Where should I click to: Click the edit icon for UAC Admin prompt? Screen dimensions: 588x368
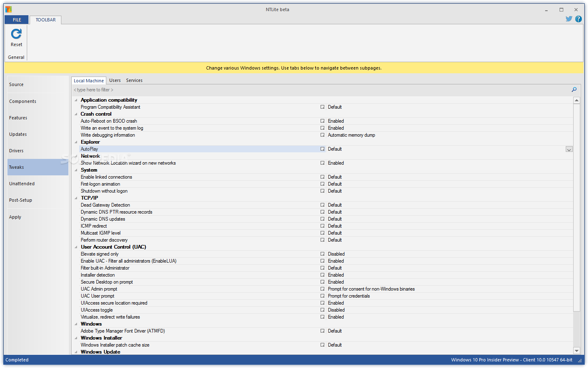[323, 289]
